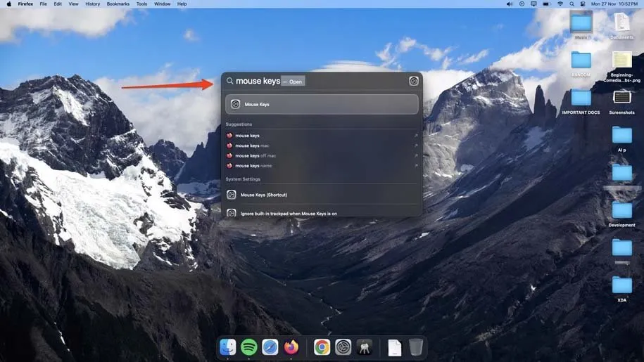
Task: Open the Screenshots folder on desktop
Action: point(621,99)
